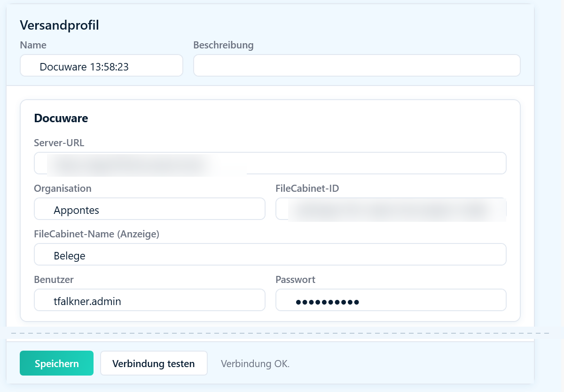Image resolution: width=564 pixels, height=392 pixels.
Task: Click the FileCabinet-ID label
Action: (307, 188)
